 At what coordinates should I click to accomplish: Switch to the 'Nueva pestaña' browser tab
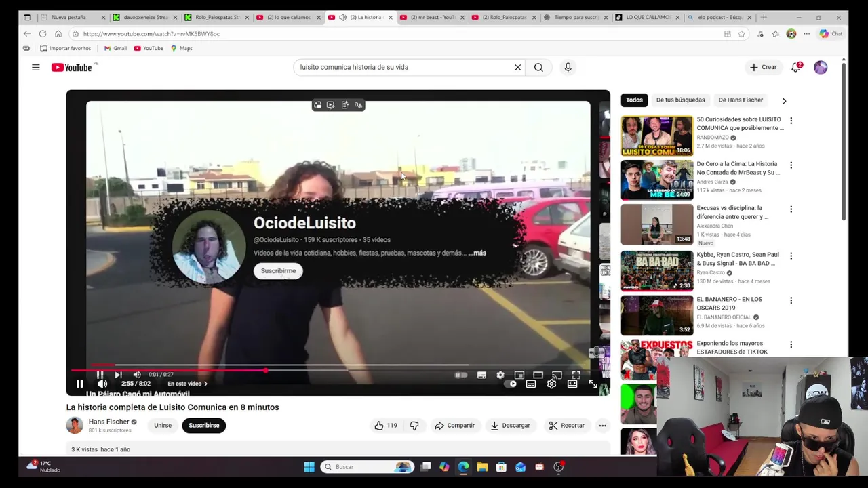(73, 17)
